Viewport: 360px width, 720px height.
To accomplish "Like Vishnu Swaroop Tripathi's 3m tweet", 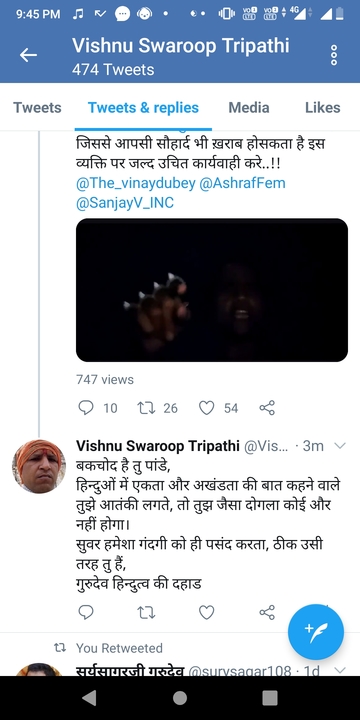I will pyautogui.click(x=207, y=612).
